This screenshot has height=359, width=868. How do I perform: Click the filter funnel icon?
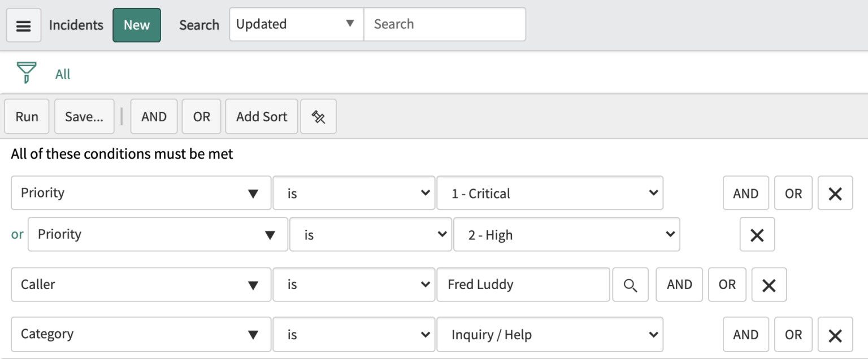click(25, 72)
